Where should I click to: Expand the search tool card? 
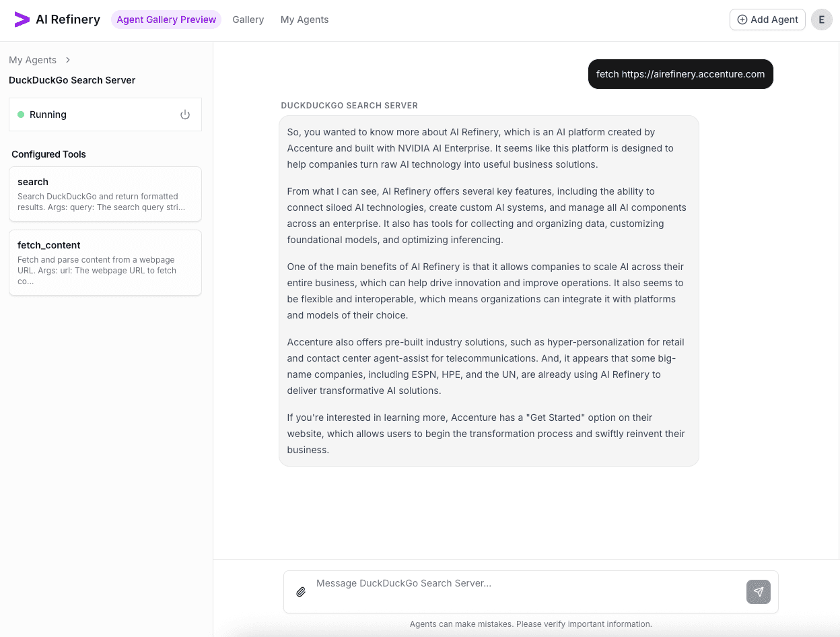coord(105,194)
